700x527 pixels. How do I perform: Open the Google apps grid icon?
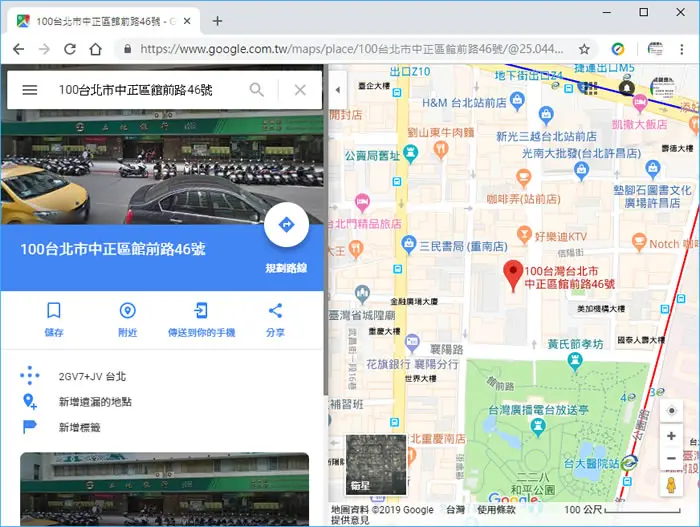tap(590, 88)
